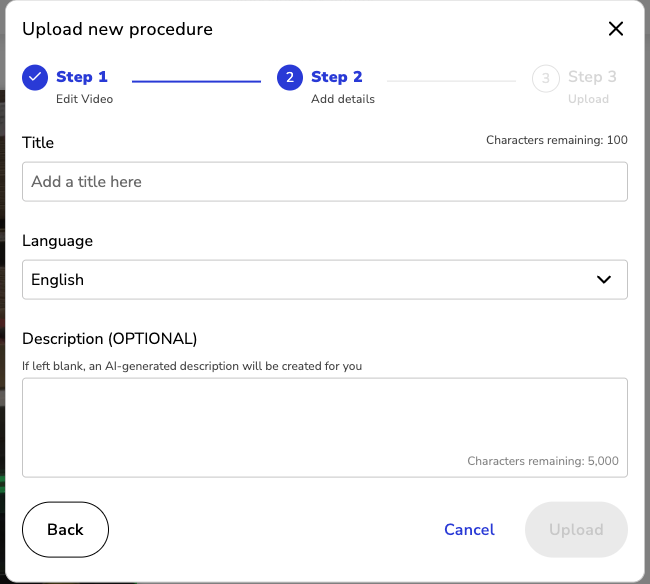
Task: Click the 'Description (OPTIONAL)' label
Action: [x=110, y=339]
